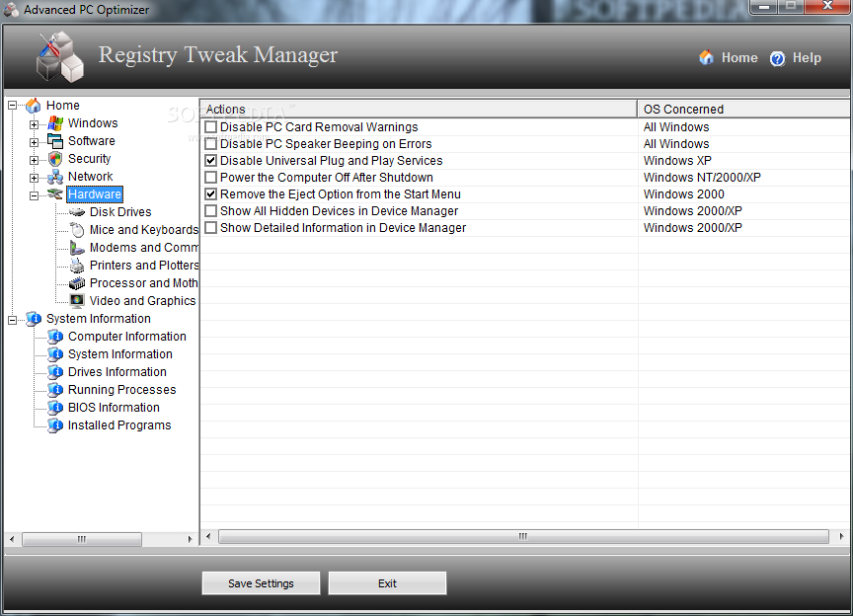The image size is (853, 616).
Task: Check Power the Computer Off After Shutdown
Action: 211,178
